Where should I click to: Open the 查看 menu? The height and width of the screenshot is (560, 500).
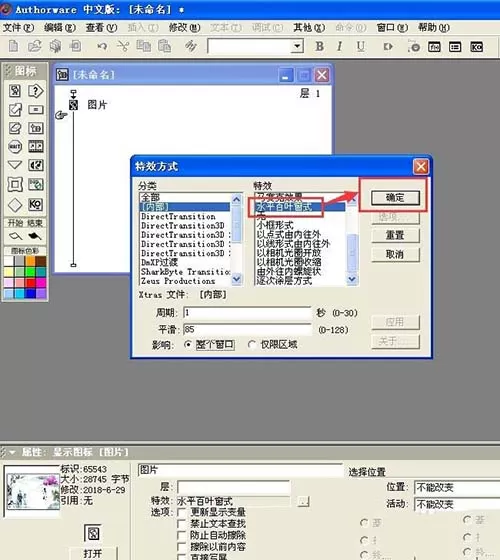pos(101,28)
